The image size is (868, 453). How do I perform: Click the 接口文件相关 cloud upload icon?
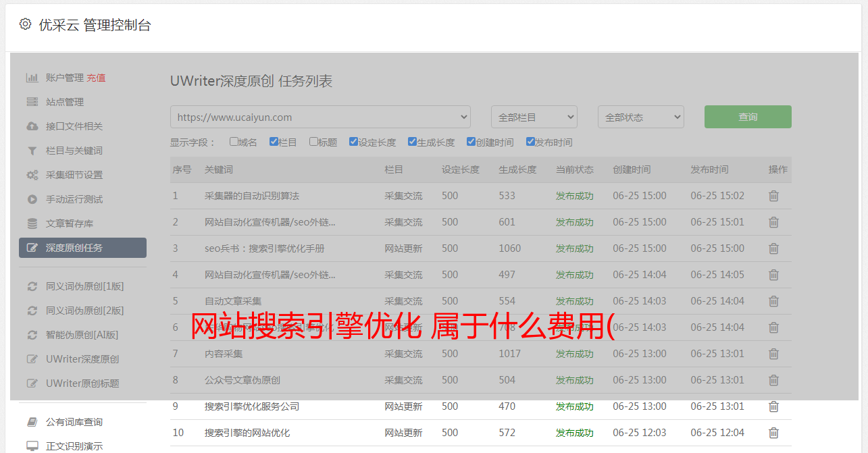pyautogui.click(x=32, y=126)
